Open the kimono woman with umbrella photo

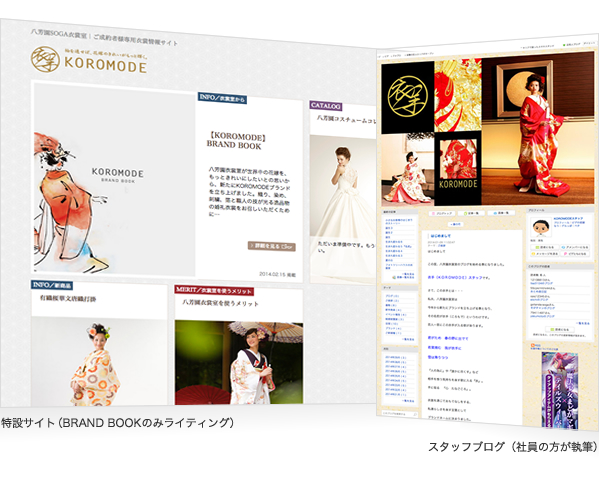(239, 363)
